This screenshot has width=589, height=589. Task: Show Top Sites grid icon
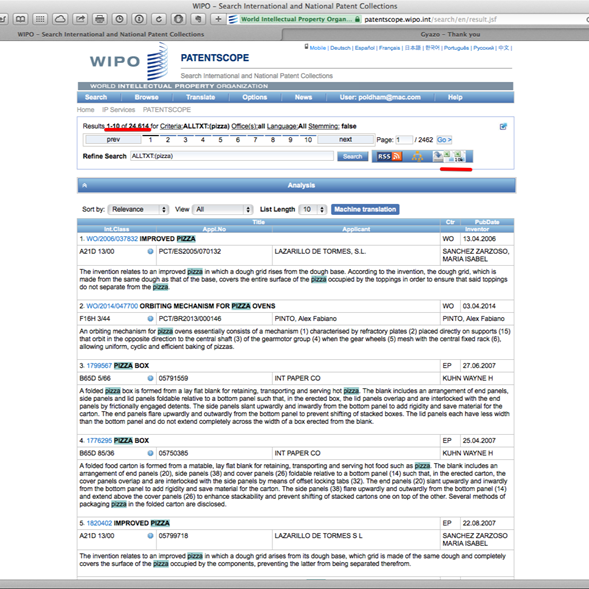tap(40, 19)
